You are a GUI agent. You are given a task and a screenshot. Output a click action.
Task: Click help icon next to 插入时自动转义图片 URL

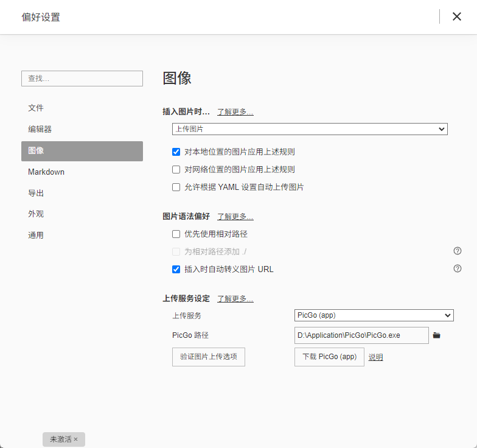click(458, 268)
